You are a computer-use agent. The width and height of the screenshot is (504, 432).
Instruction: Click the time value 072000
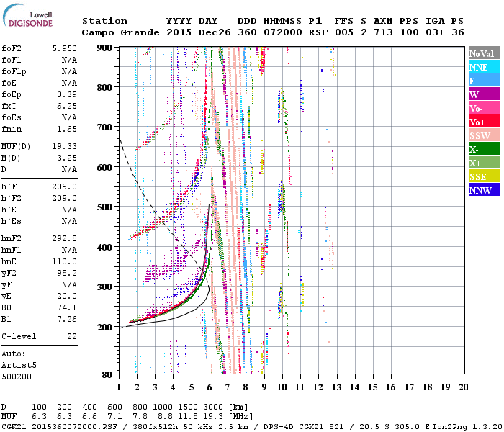283,32
